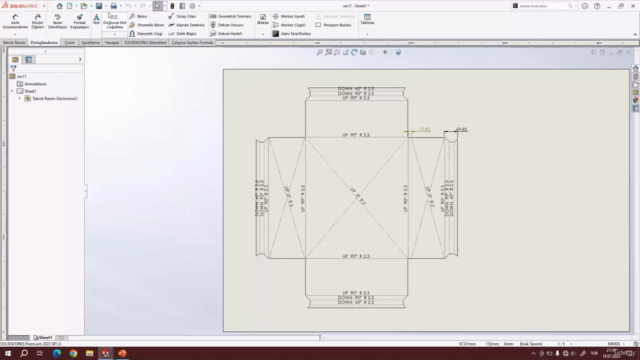
Task: Select the Format Kopyalayıcı tool
Action: 79,21
